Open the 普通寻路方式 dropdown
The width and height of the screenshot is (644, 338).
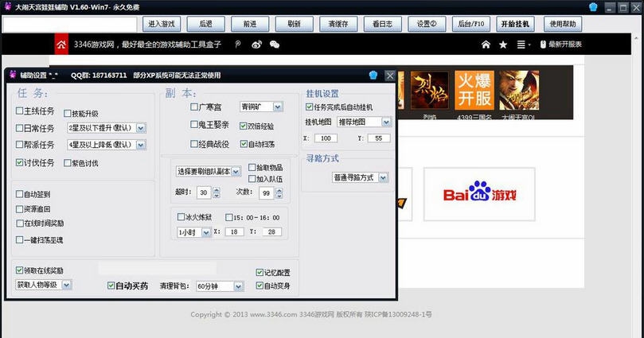pyautogui.click(x=360, y=177)
